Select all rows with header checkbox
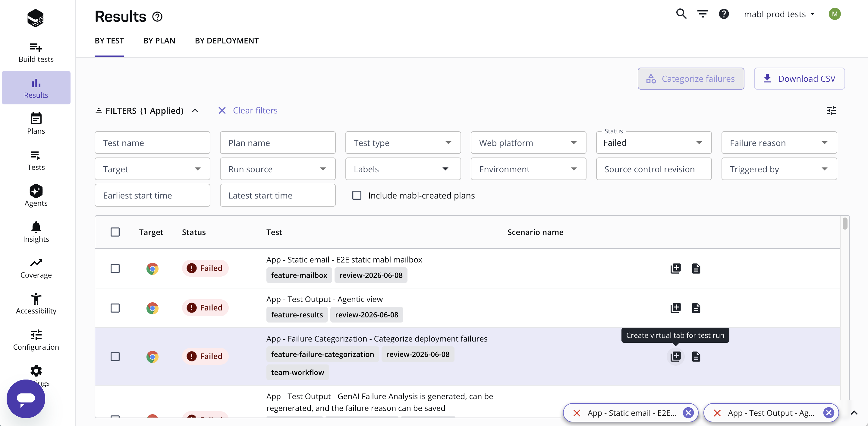This screenshot has width=868, height=426. [115, 232]
